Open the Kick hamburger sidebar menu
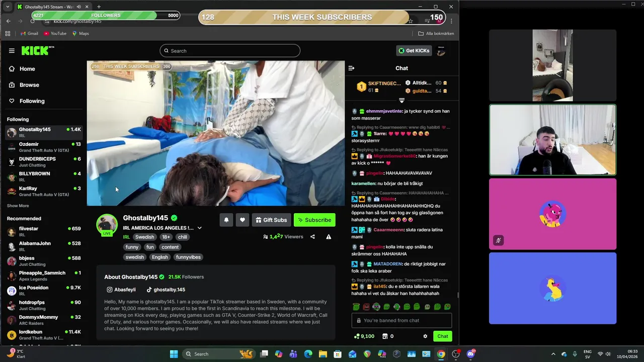This screenshot has width=644, height=362. click(12, 51)
